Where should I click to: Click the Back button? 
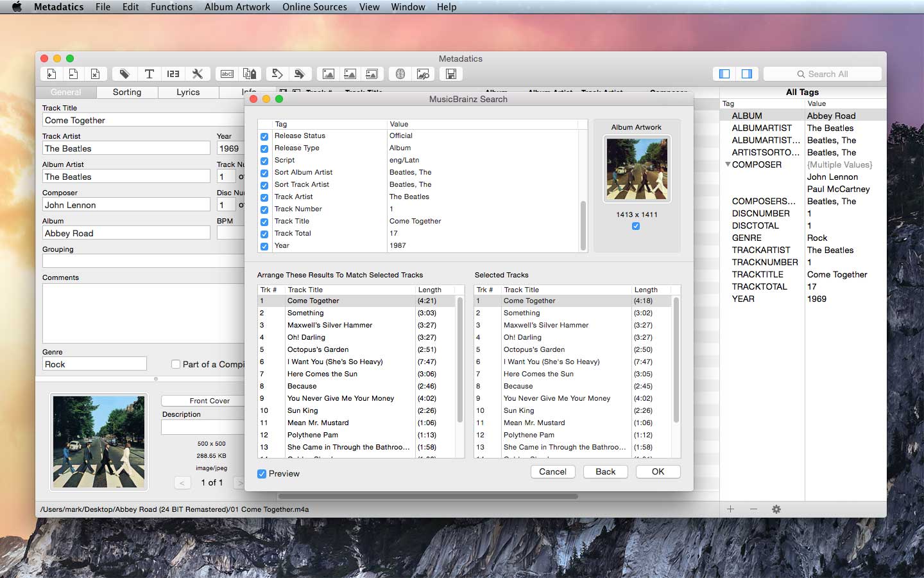[605, 471]
